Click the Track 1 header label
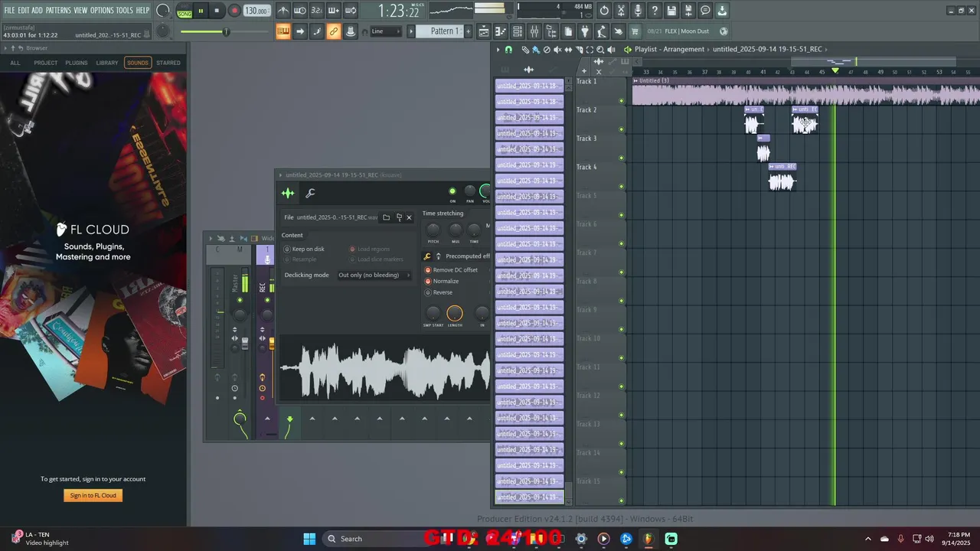This screenshot has height=551, width=980. tap(586, 81)
